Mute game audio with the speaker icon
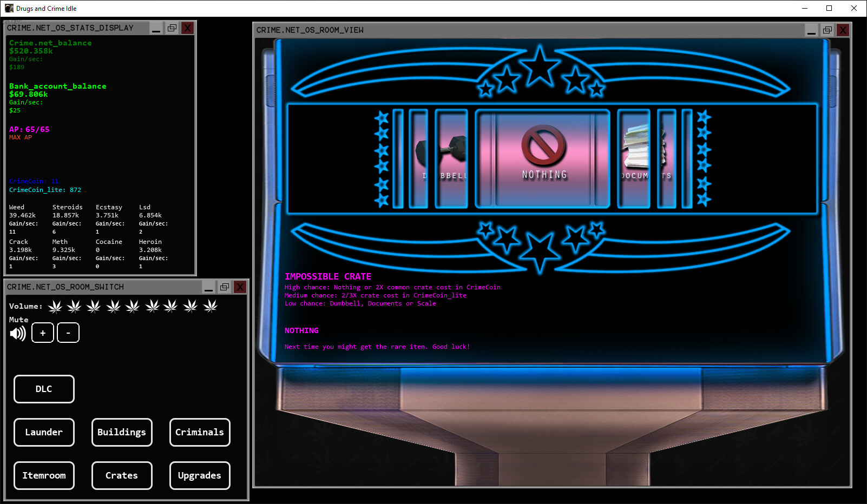This screenshot has width=867, height=504. click(x=18, y=333)
